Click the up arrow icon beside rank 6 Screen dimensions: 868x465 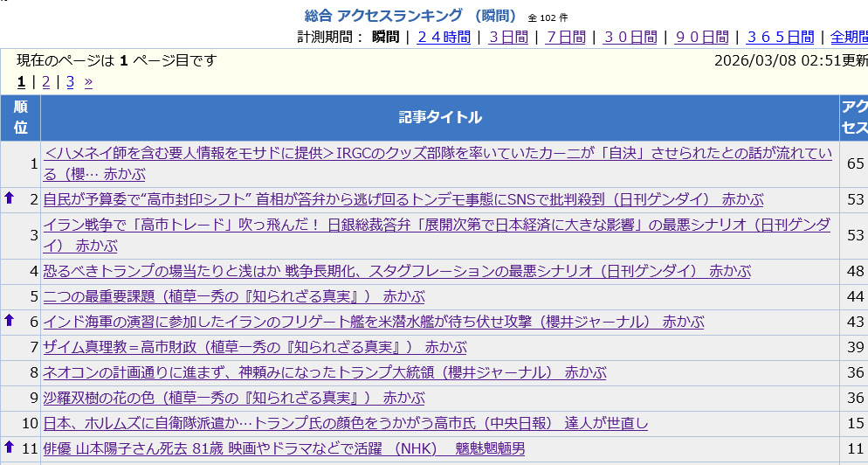click(10, 321)
